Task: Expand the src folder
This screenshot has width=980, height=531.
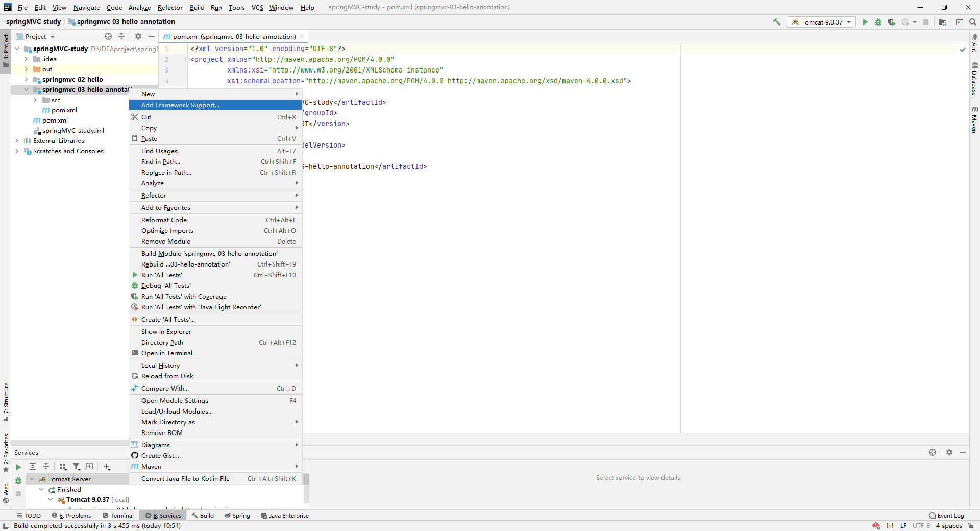Action: (x=35, y=100)
